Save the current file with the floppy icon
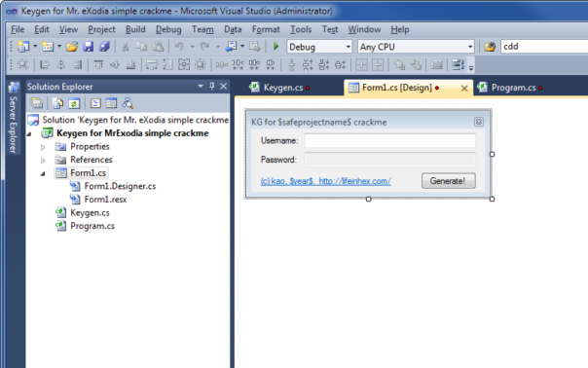The height and width of the screenshot is (368, 588). (89, 47)
